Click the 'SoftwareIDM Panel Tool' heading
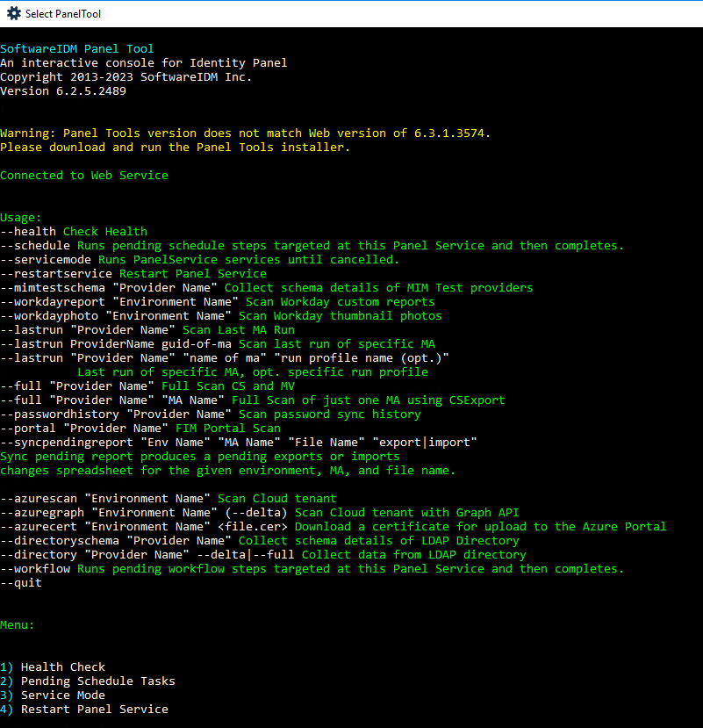The image size is (703, 728). tap(77, 49)
